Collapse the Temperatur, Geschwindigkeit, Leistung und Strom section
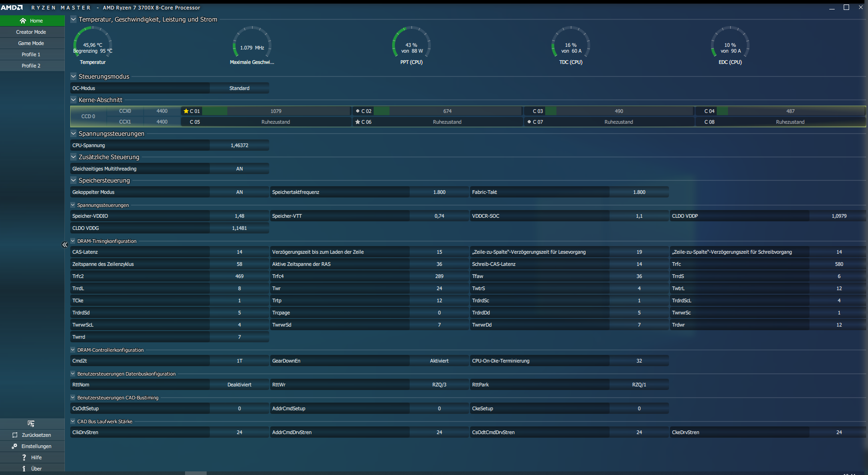The image size is (868, 475). pos(73,19)
